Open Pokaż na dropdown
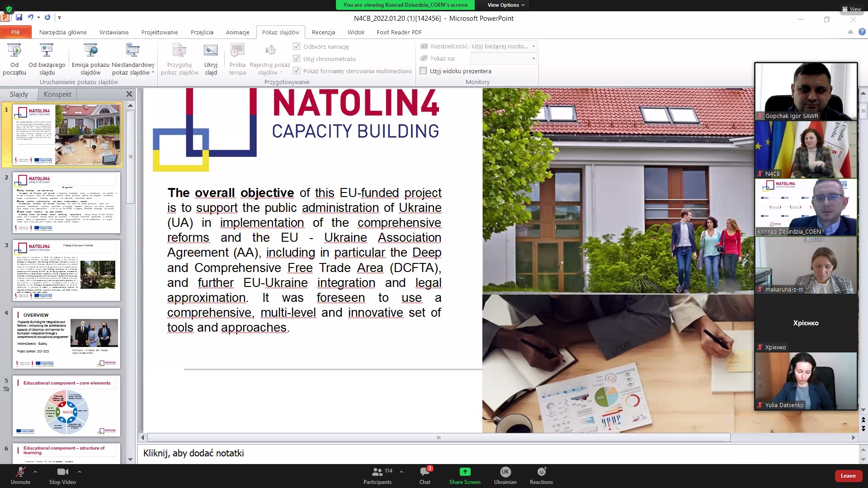 [503, 58]
